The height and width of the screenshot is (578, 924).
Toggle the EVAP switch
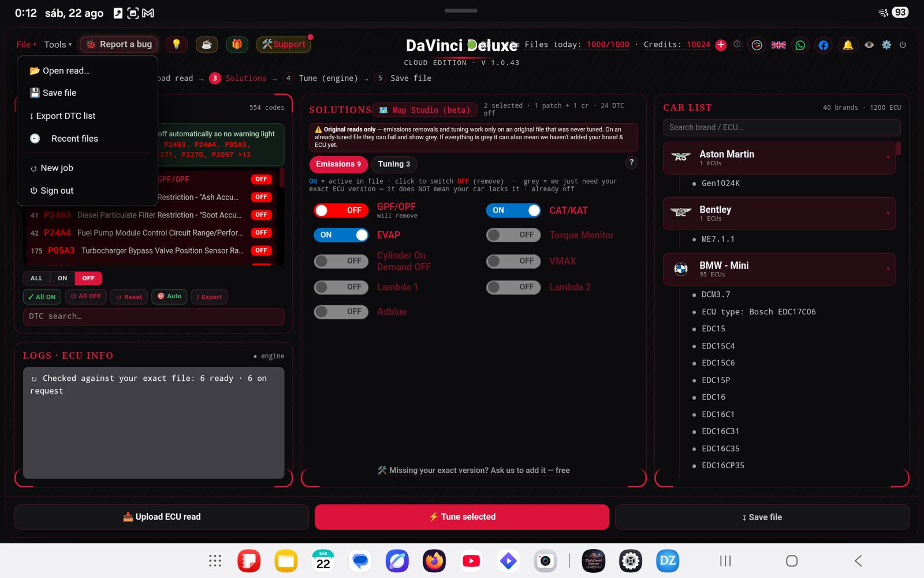[341, 235]
